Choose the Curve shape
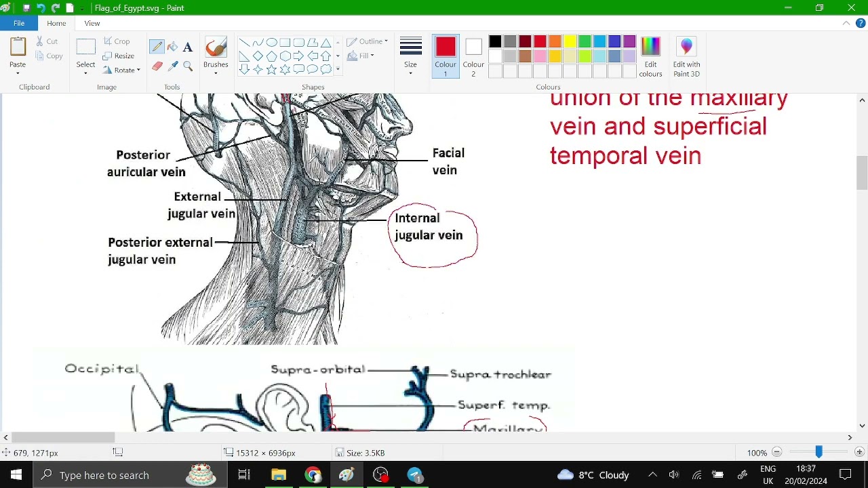Image resolution: width=868 pixels, height=488 pixels. pos(258,42)
